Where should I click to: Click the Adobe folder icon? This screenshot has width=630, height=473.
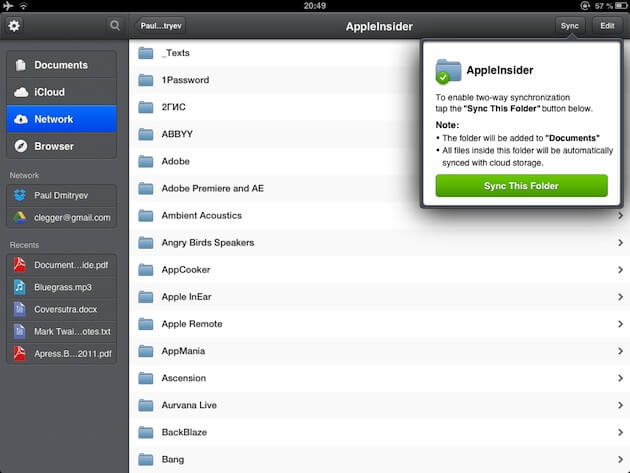tap(146, 161)
